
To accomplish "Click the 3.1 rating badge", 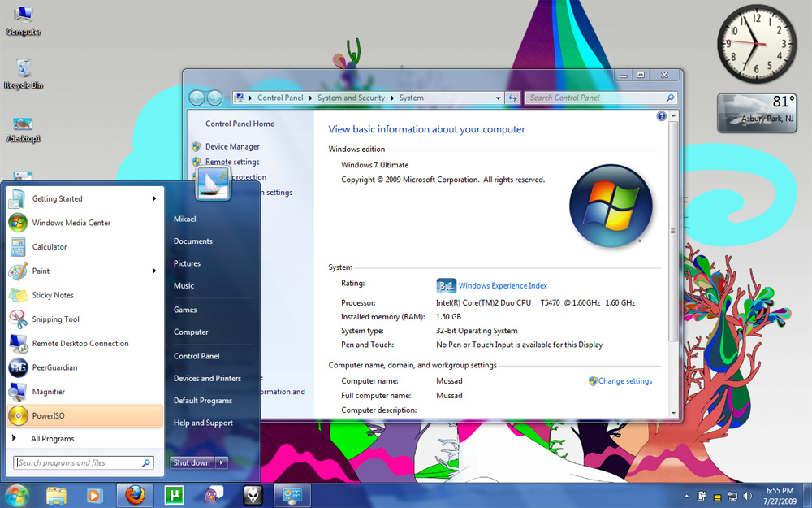I will coord(446,285).
